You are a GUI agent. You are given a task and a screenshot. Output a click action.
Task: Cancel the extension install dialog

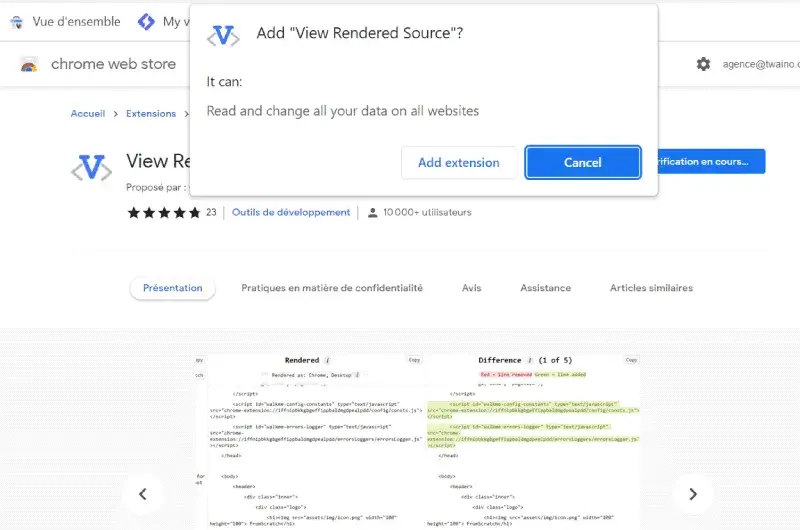582,163
